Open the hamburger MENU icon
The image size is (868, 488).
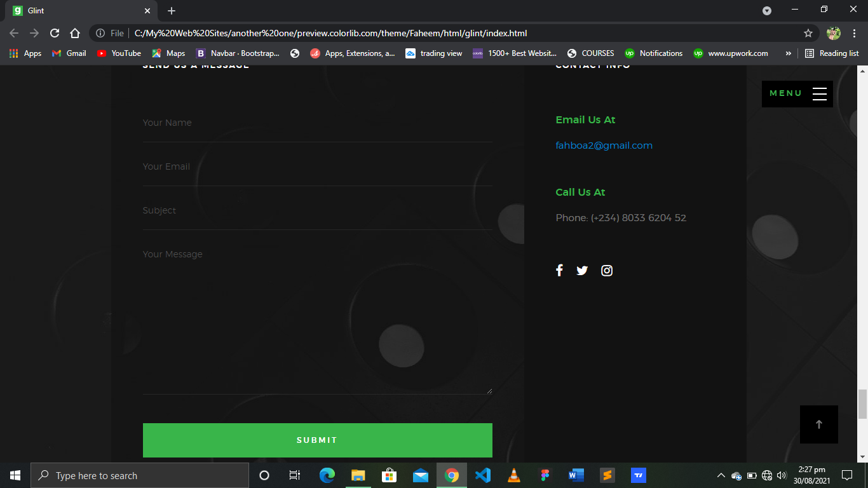pyautogui.click(x=820, y=93)
